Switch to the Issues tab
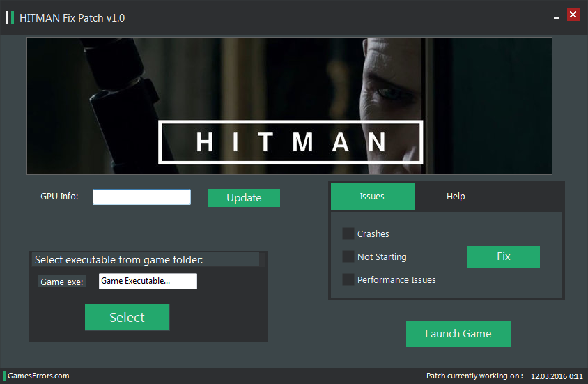The height and width of the screenshot is (384, 588). click(x=372, y=197)
